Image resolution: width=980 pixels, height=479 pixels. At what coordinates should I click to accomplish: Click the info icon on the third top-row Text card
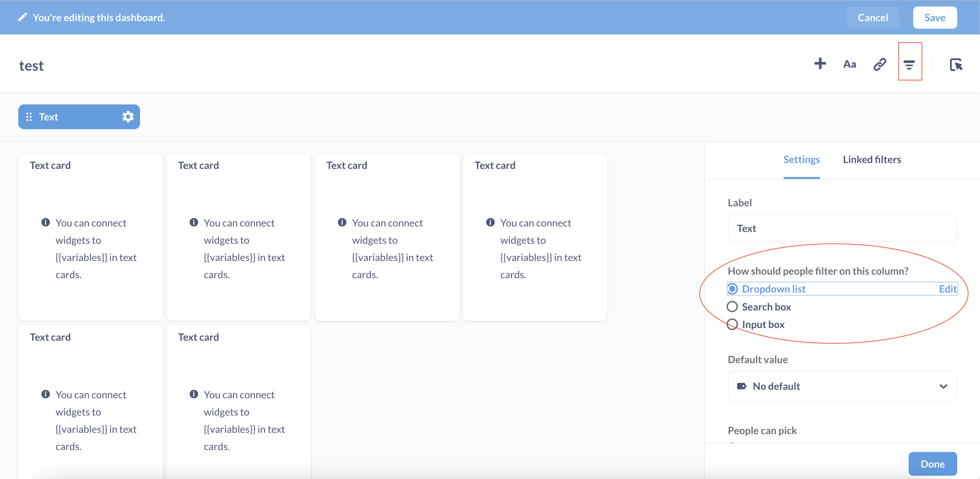[342, 222]
